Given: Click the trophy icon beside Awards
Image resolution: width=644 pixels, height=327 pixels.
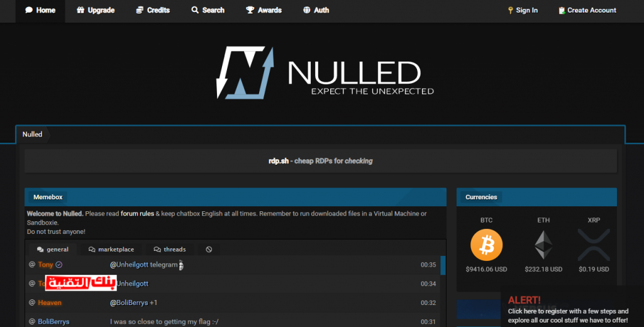Looking at the screenshot, I should tap(250, 10).
